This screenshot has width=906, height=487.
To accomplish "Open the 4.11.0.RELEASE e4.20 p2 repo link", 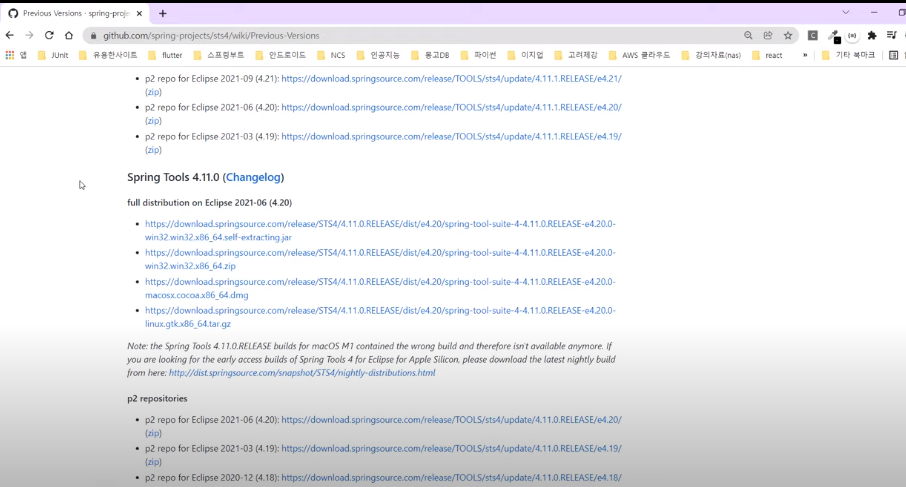I will coord(451,419).
